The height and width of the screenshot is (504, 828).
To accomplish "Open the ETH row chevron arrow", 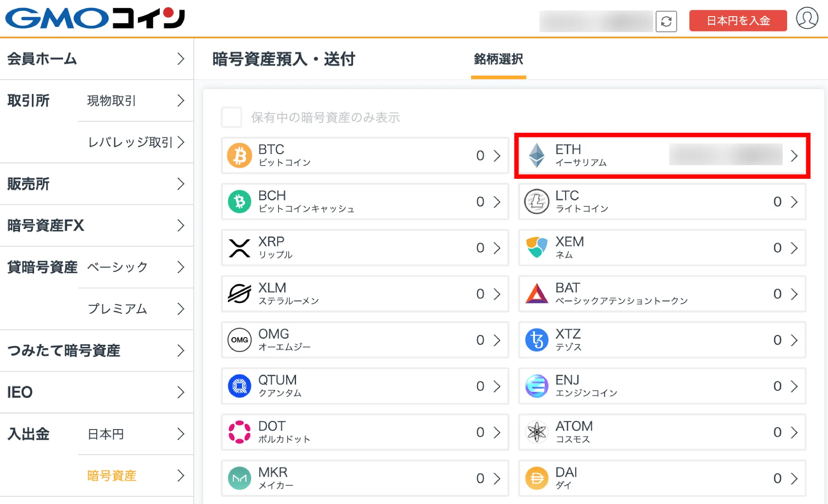I will (794, 155).
